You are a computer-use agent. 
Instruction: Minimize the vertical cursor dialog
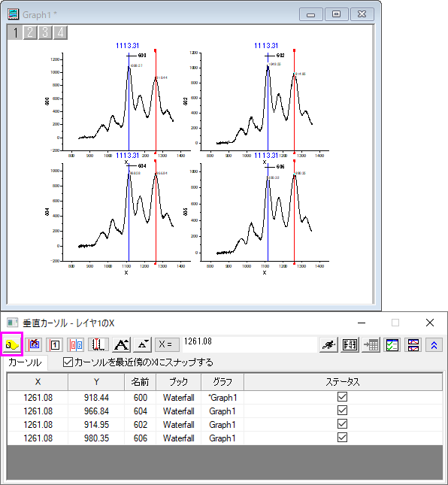coord(362,323)
